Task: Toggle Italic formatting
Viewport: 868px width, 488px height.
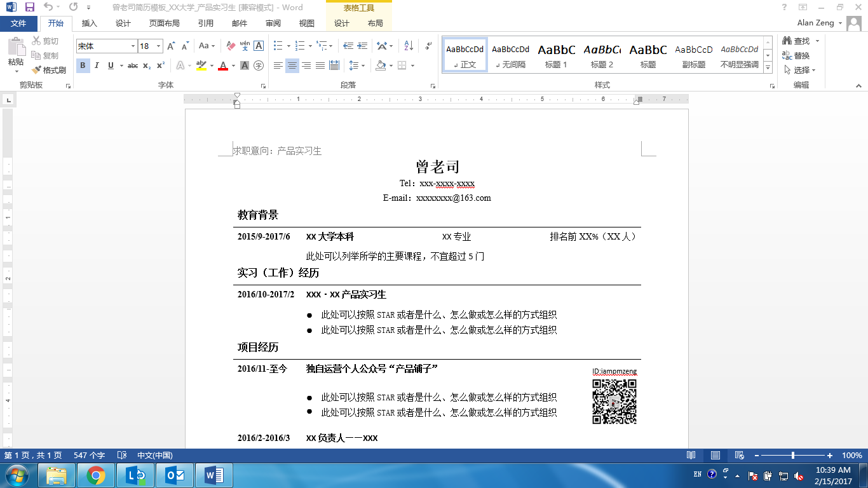Action: [x=97, y=65]
